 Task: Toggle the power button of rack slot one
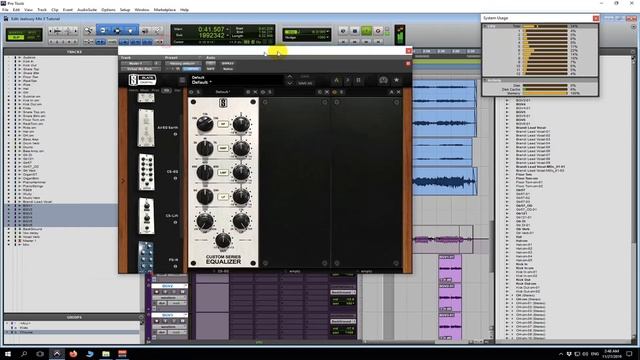click(x=191, y=92)
